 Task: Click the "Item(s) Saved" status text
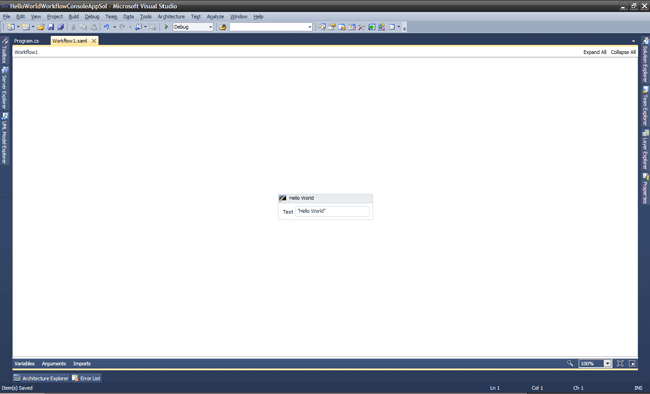pos(17,388)
